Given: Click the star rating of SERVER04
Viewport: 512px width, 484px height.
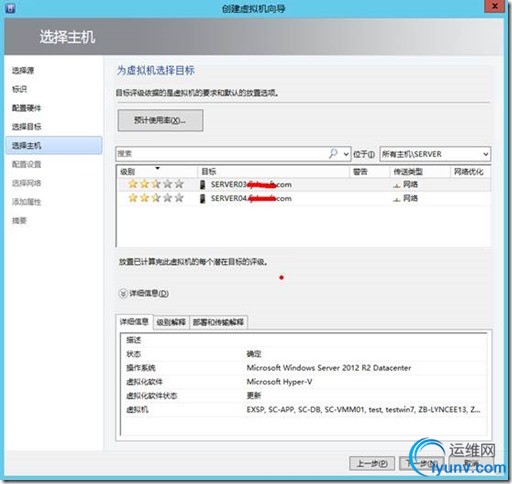Looking at the screenshot, I should (156, 198).
